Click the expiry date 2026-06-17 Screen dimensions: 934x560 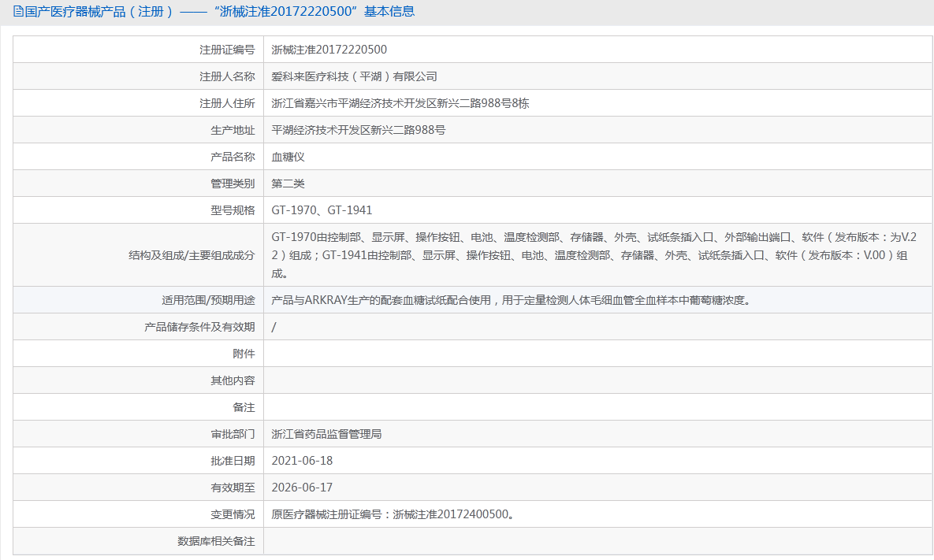coord(302,488)
